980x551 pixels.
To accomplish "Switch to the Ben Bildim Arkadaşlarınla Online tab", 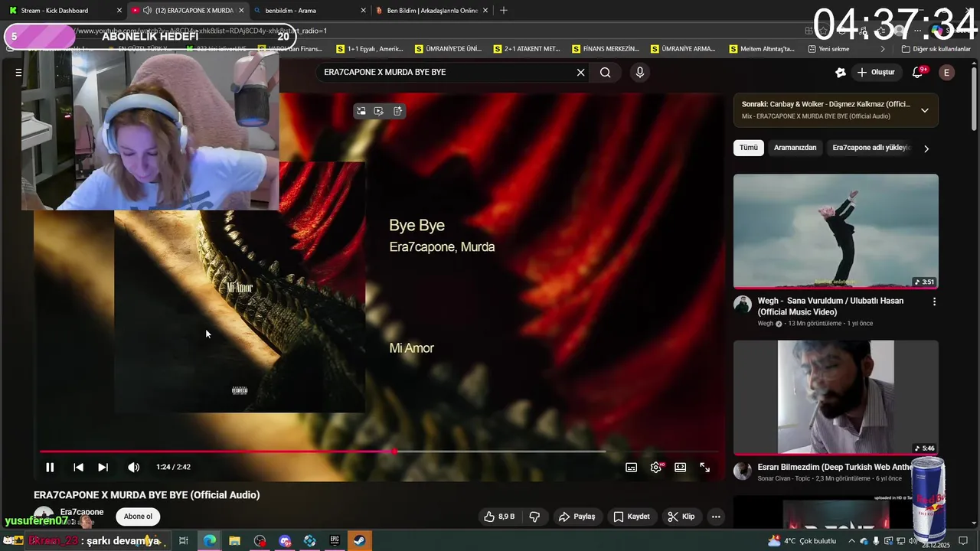I will point(433,11).
